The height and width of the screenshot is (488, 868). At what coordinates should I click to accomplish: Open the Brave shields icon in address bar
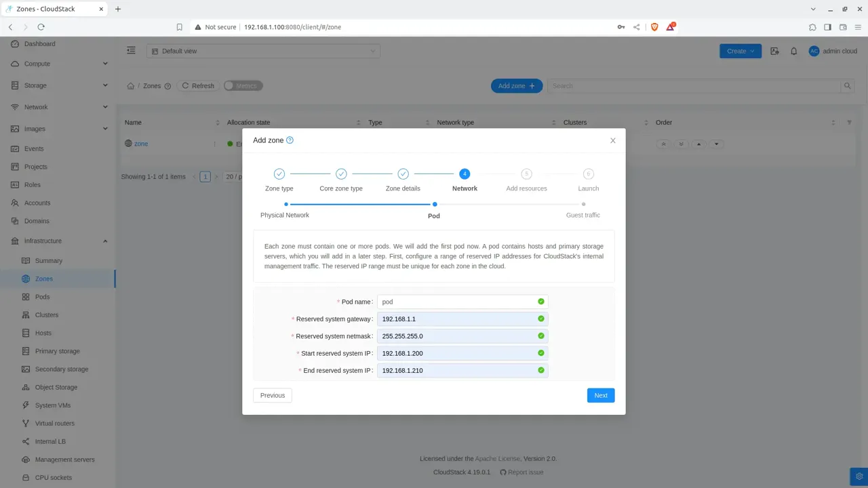click(654, 27)
